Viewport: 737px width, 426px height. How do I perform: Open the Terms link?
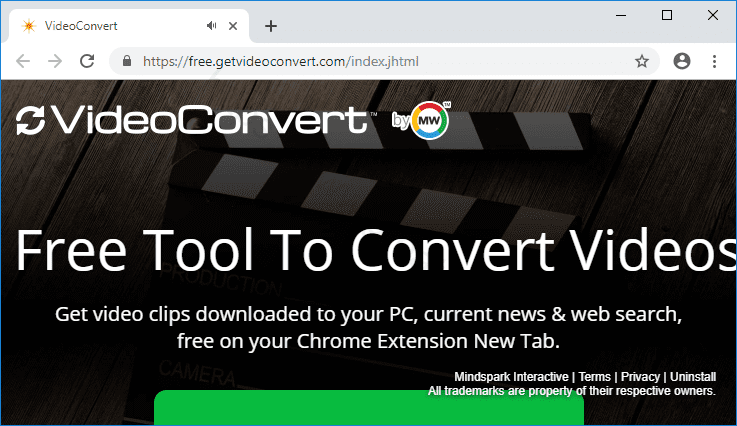pos(594,377)
